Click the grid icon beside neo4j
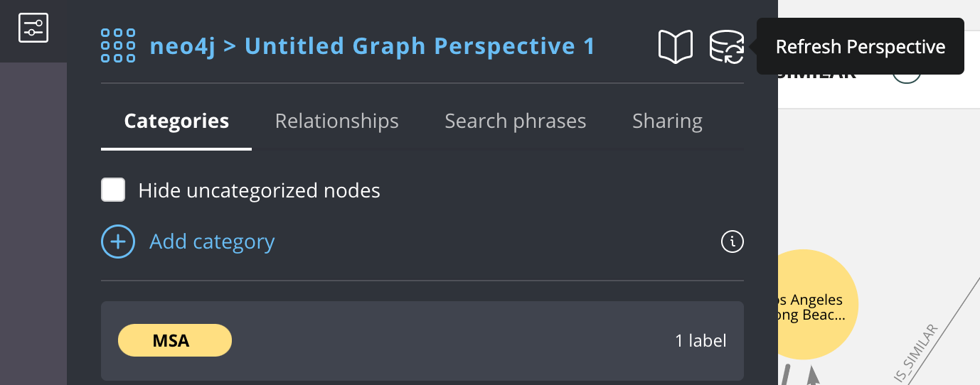This screenshot has width=980, height=385. pyautogui.click(x=118, y=46)
